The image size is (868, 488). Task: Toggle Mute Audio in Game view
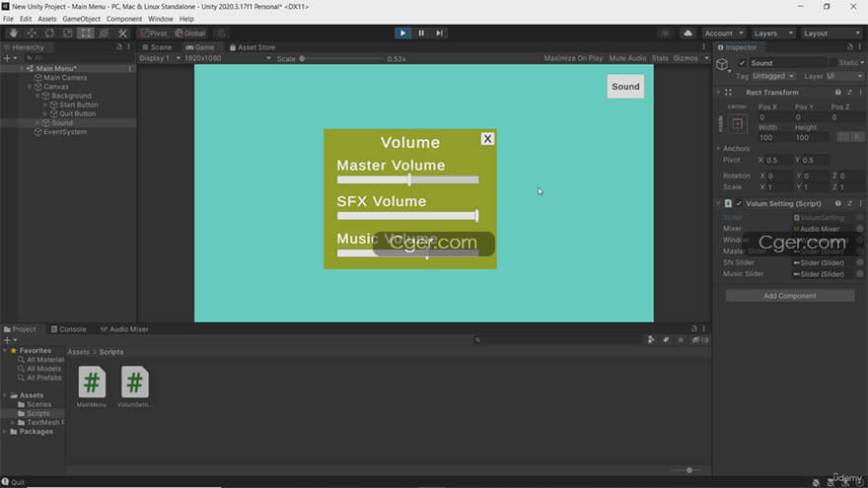(x=627, y=58)
